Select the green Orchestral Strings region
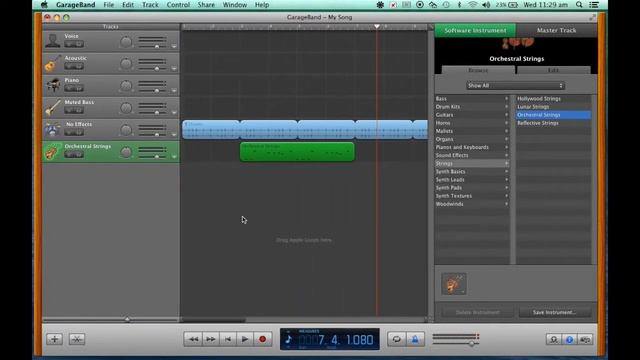Image resolution: width=640 pixels, height=360 pixels. coord(297,152)
